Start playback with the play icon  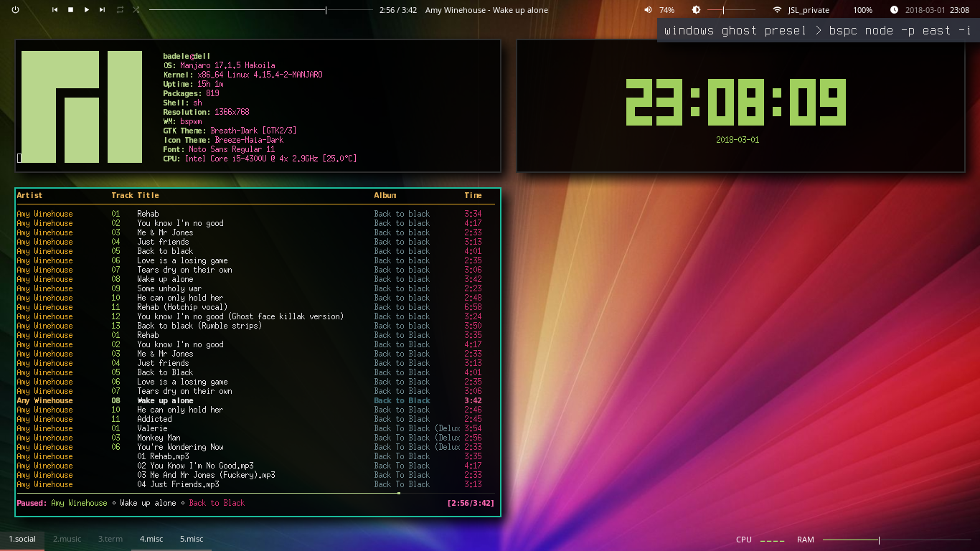[x=87, y=10]
